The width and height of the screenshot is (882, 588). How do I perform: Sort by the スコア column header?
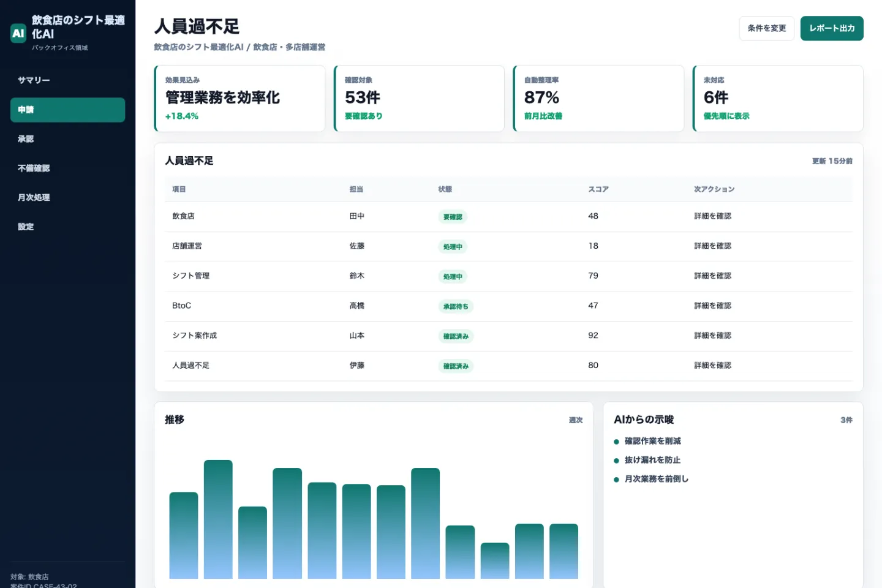coord(598,189)
